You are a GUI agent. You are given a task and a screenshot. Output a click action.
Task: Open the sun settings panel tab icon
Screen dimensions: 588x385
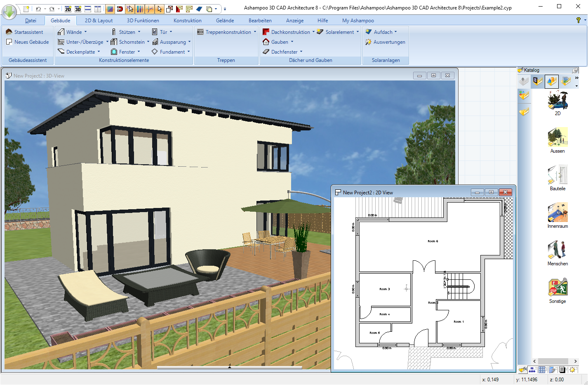point(572,370)
